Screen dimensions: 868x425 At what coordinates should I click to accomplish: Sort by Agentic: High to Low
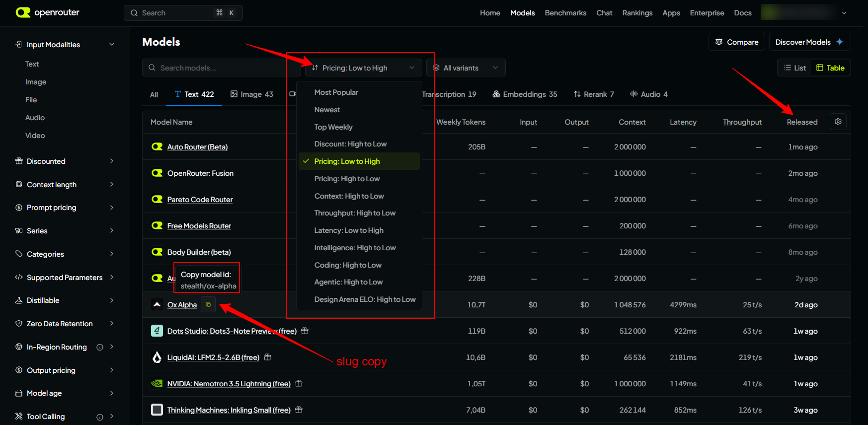[359, 282]
